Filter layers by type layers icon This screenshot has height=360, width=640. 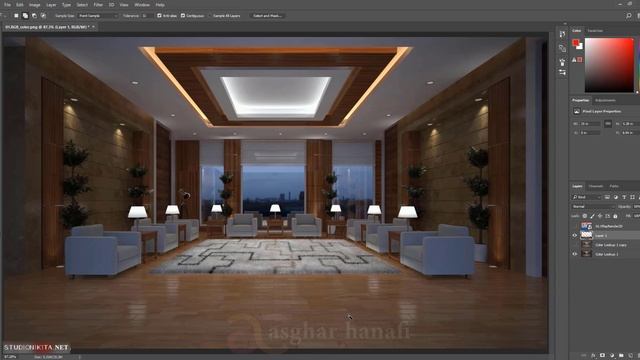(x=624, y=197)
